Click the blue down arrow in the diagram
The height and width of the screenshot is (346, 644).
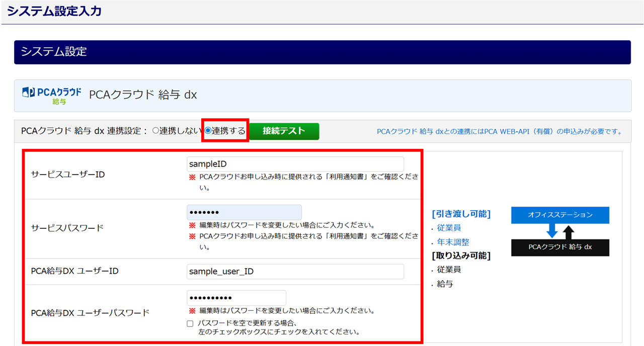(x=552, y=231)
